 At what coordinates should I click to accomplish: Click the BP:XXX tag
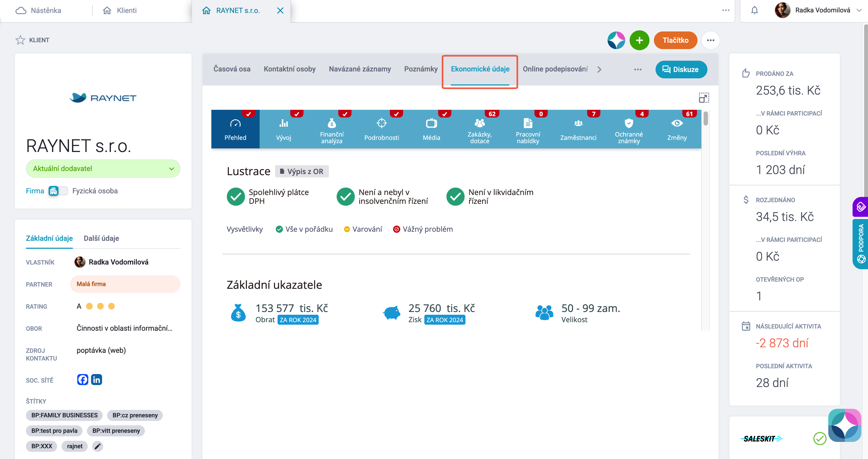pyautogui.click(x=41, y=446)
